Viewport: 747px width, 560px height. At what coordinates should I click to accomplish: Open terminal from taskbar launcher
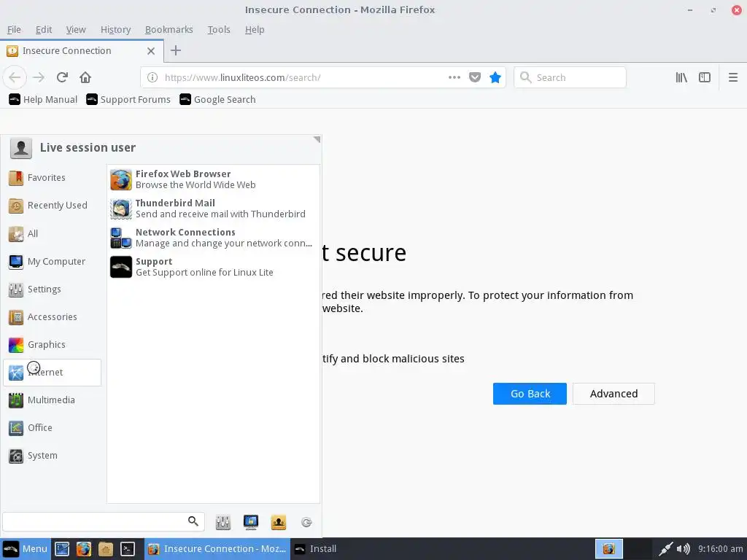coord(128,549)
